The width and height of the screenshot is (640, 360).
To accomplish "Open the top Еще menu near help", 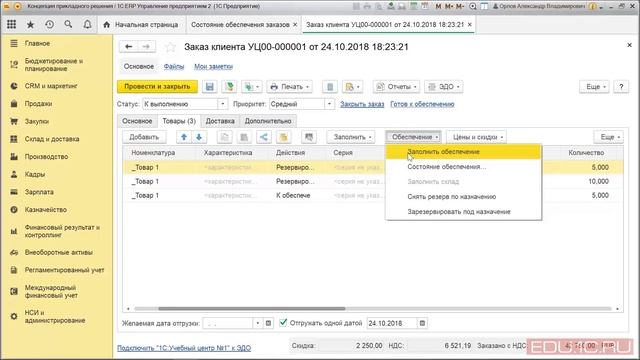I will (594, 87).
